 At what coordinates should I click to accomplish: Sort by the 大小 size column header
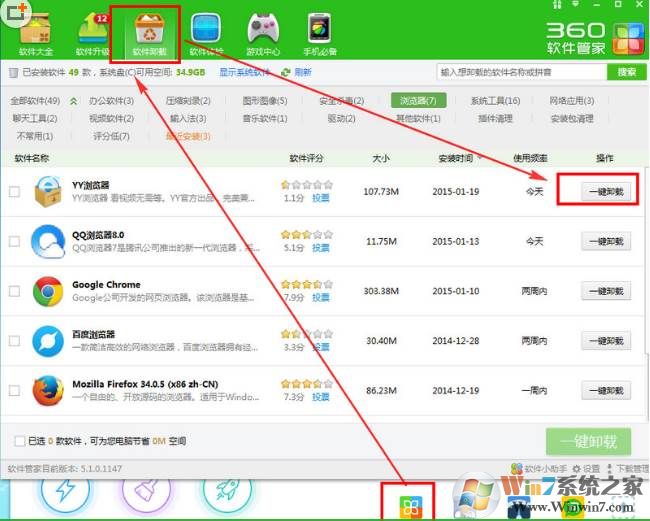pos(381,158)
